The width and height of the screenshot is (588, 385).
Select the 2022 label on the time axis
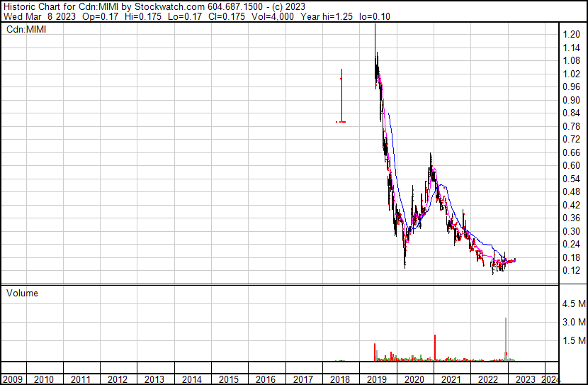(x=488, y=379)
